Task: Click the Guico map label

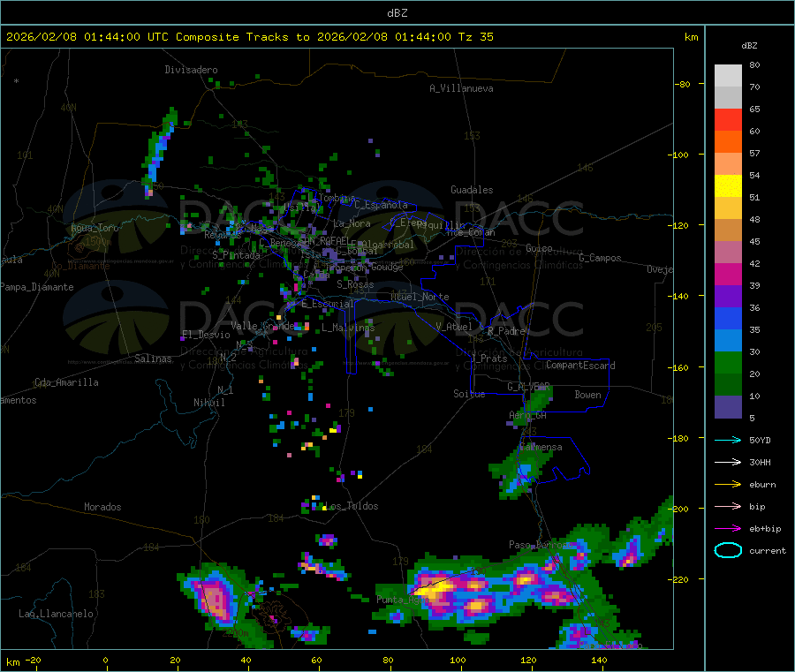Action: point(539,248)
